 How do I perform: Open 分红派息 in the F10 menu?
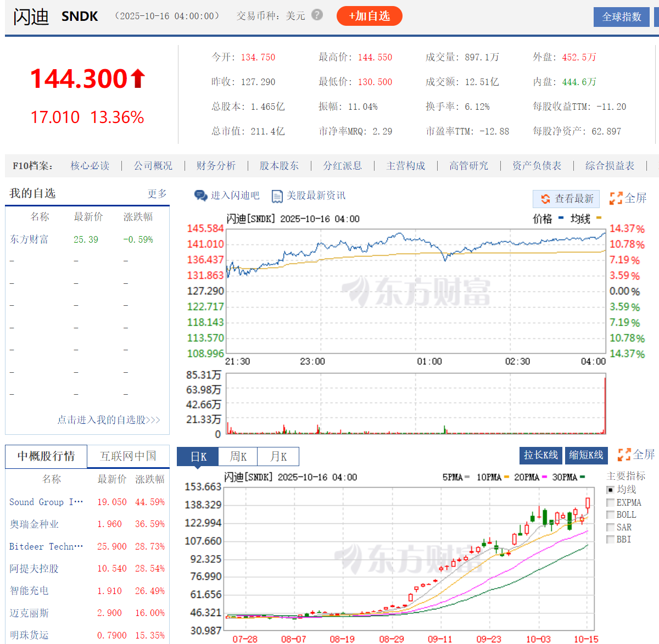tap(342, 166)
